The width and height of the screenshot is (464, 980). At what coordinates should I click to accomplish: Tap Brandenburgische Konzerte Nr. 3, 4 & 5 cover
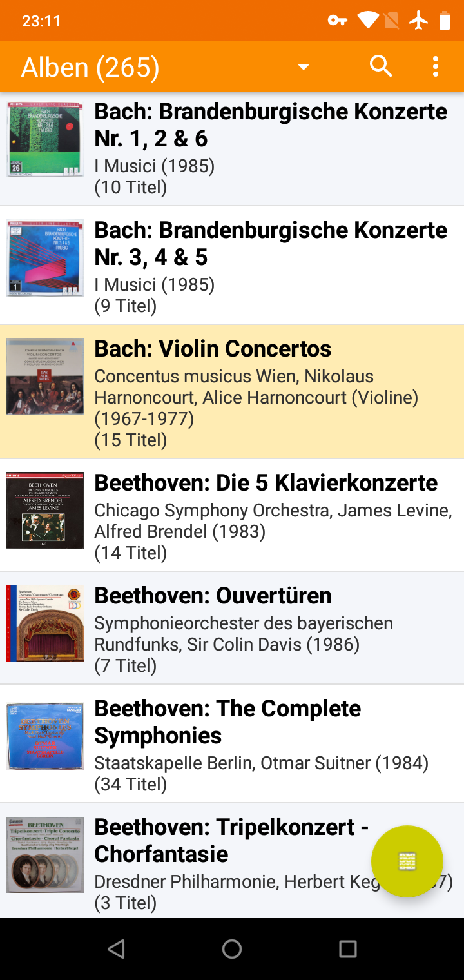pos(45,257)
